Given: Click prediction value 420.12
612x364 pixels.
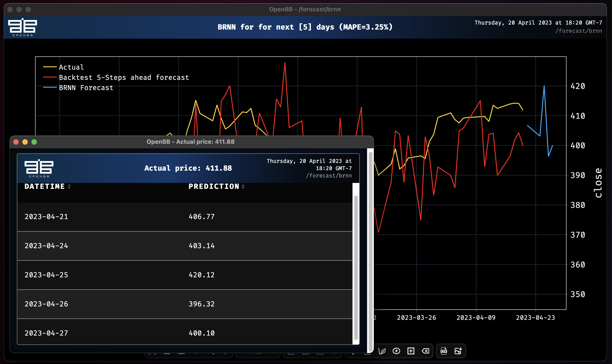Looking at the screenshot, I should [201, 275].
